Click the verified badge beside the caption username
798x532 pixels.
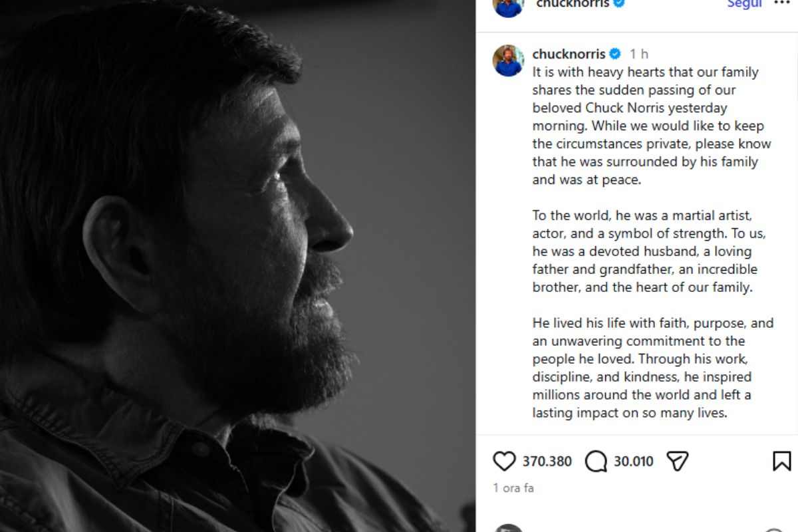[x=615, y=55]
